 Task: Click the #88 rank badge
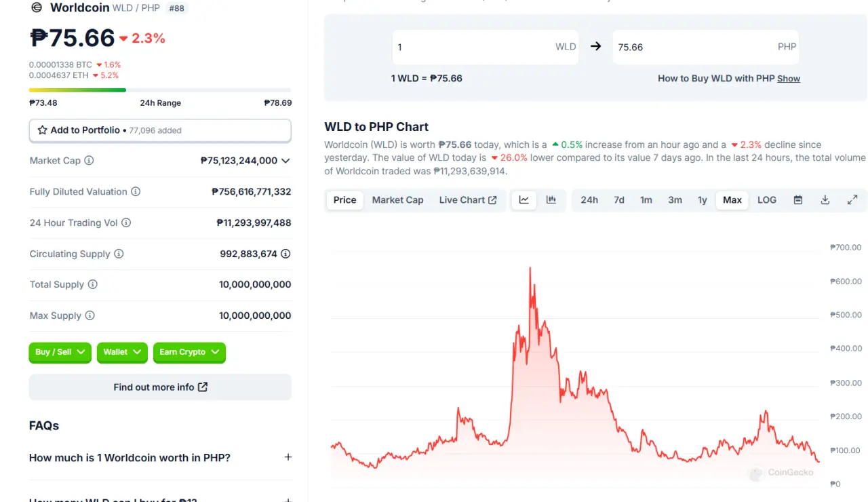[177, 8]
